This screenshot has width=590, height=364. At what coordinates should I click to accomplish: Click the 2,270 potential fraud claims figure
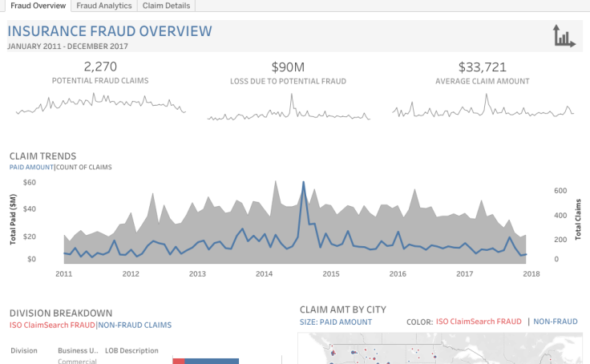(100, 67)
